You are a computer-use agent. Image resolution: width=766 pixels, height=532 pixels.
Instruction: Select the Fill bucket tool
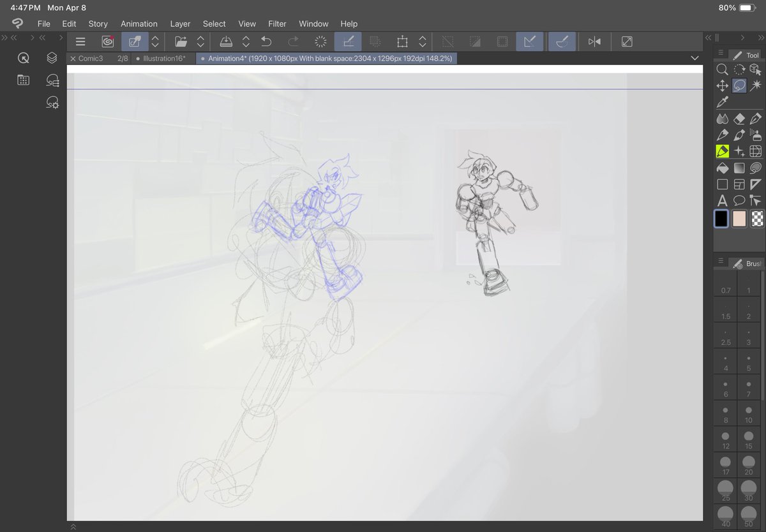click(x=723, y=168)
